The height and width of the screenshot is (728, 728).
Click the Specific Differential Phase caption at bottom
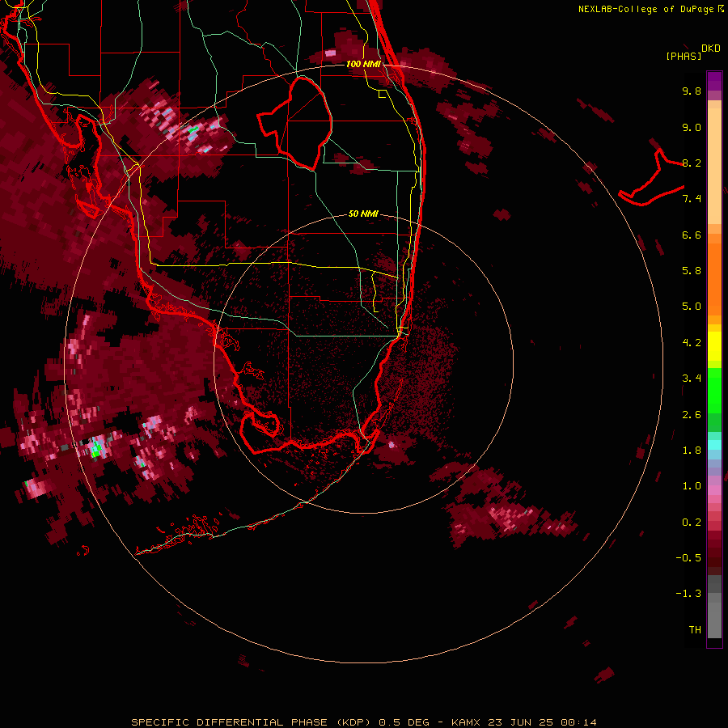point(363,722)
